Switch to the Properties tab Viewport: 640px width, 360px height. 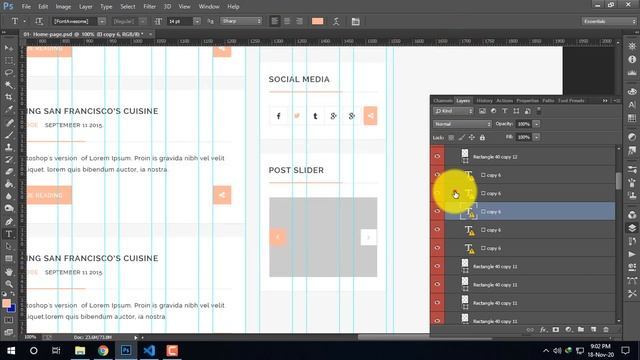tap(527, 100)
